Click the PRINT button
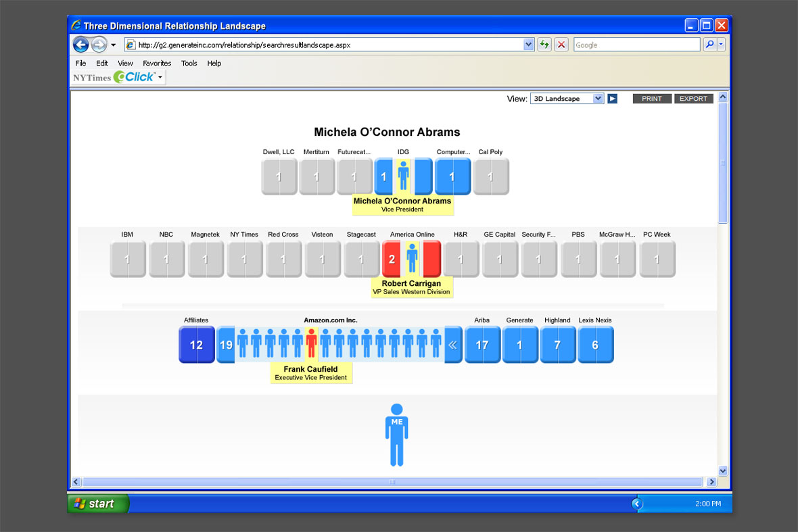798x532 pixels. pyautogui.click(x=652, y=99)
